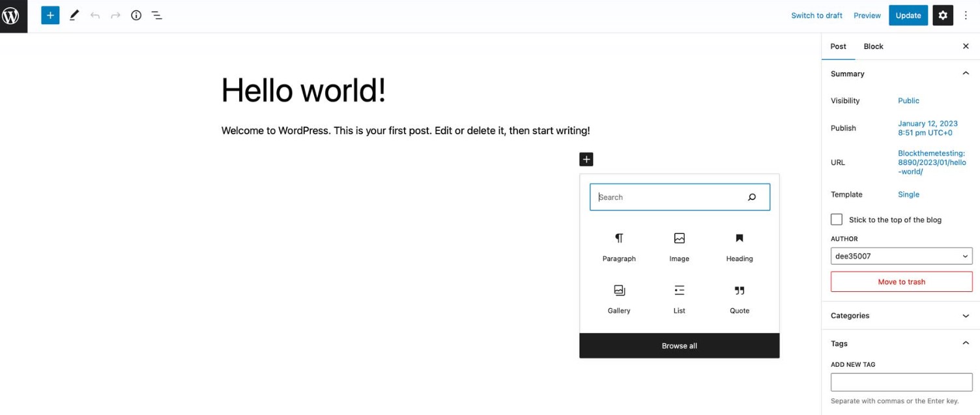Click the inline add block plus button
Screen dimensions: 980x415
coord(586,159)
